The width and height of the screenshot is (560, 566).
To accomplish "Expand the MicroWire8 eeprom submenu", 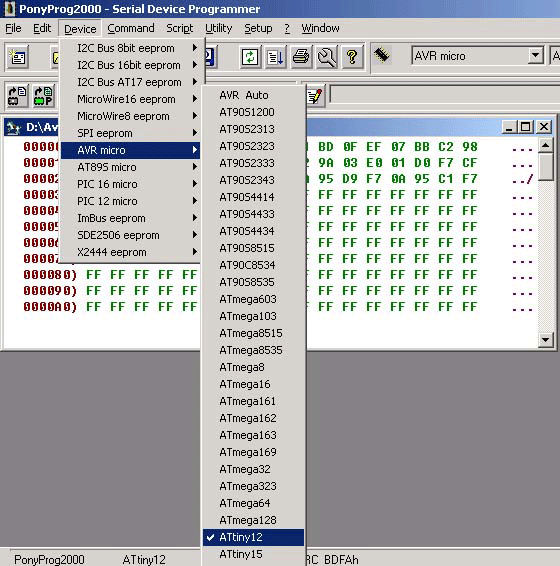I will tap(130, 116).
